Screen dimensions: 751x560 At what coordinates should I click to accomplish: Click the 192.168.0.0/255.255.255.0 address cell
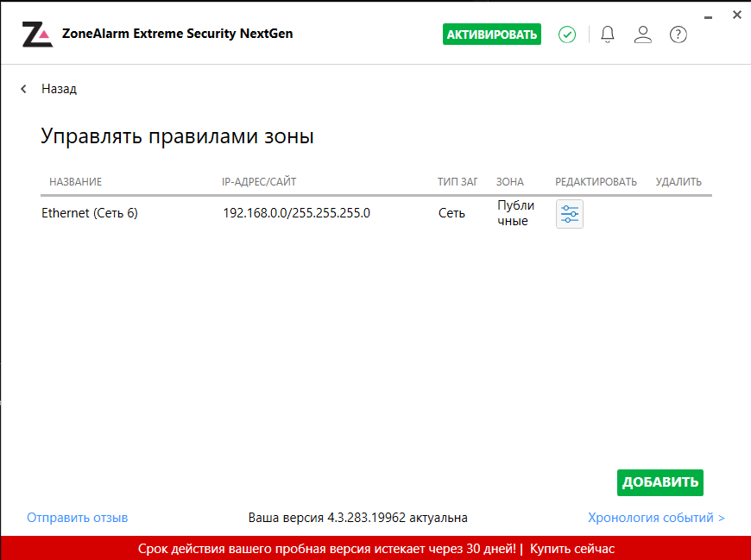(x=296, y=213)
